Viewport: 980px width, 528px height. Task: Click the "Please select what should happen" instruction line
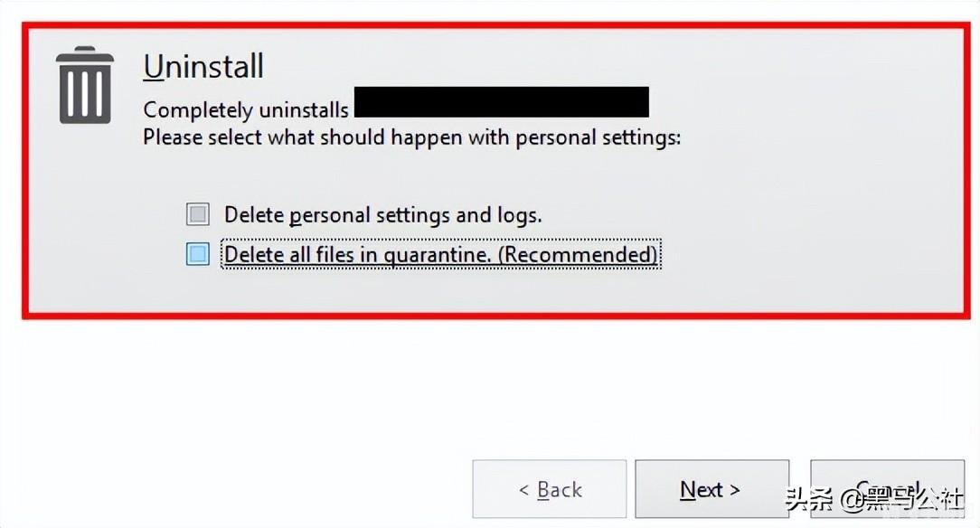pyautogui.click(x=411, y=138)
